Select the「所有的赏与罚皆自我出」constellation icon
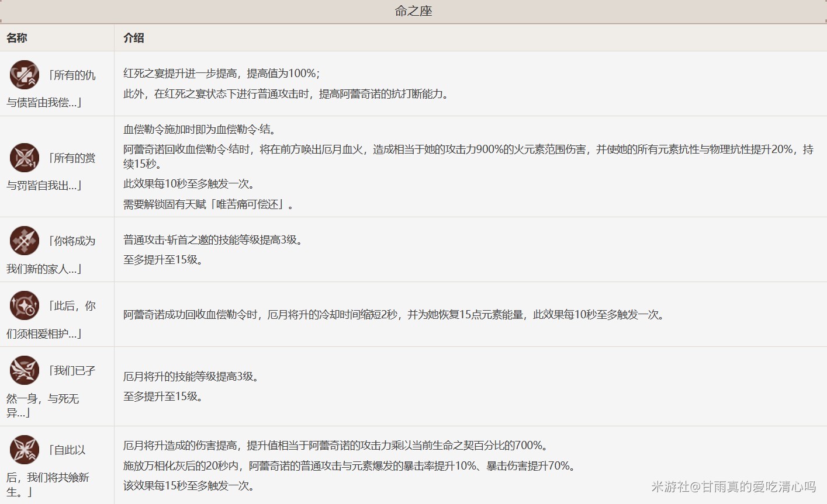The height and width of the screenshot is (504, 827). coord(25,158)
